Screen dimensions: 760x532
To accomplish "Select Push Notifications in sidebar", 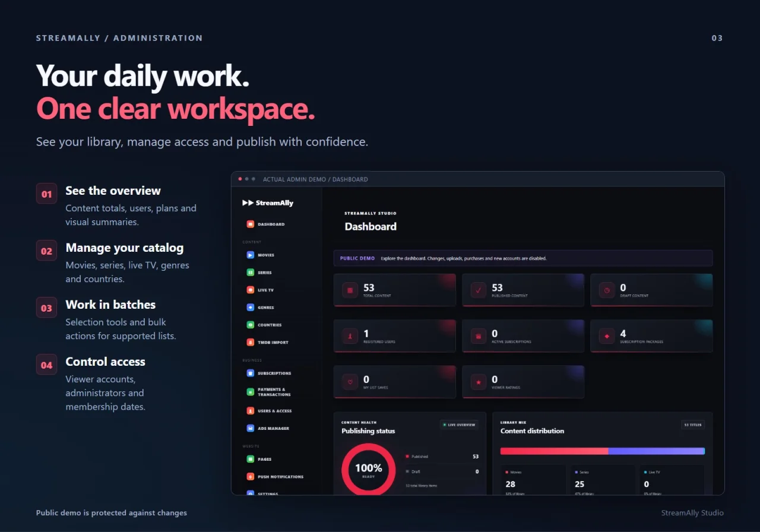I will (275, 477).
